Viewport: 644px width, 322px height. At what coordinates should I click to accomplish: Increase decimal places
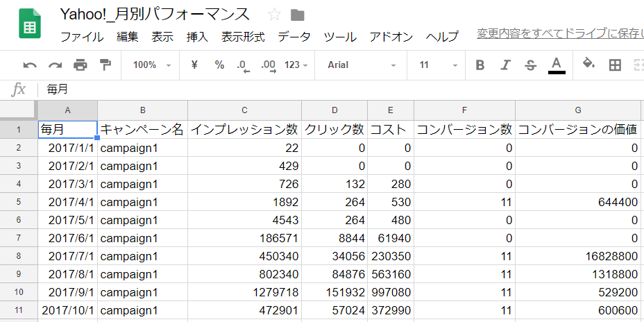(269, 66)
